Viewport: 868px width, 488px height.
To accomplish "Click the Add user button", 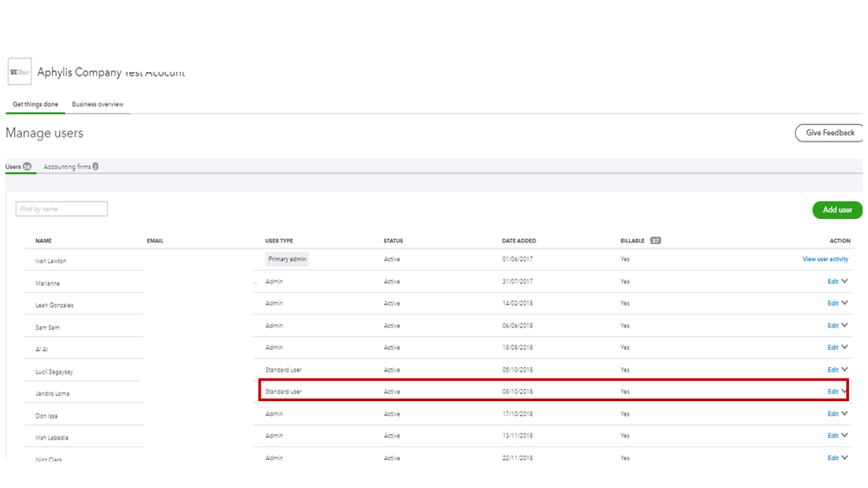I will (x=837, y=209).
